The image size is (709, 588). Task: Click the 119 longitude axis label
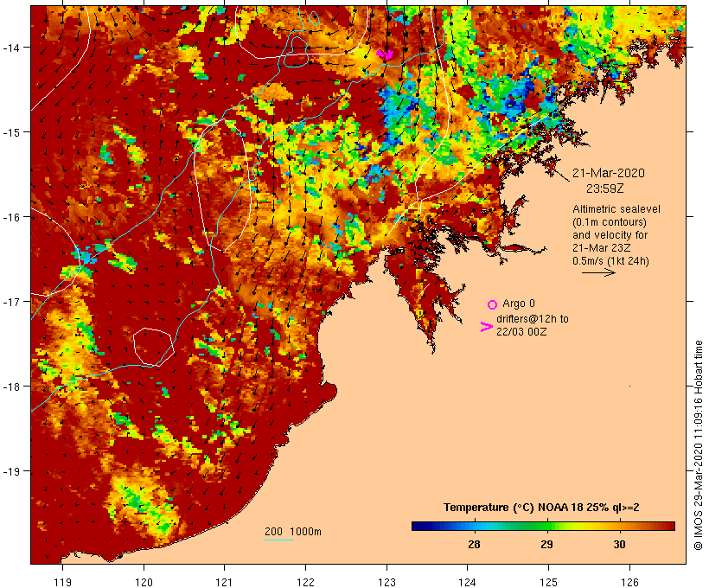click(62, 582)
